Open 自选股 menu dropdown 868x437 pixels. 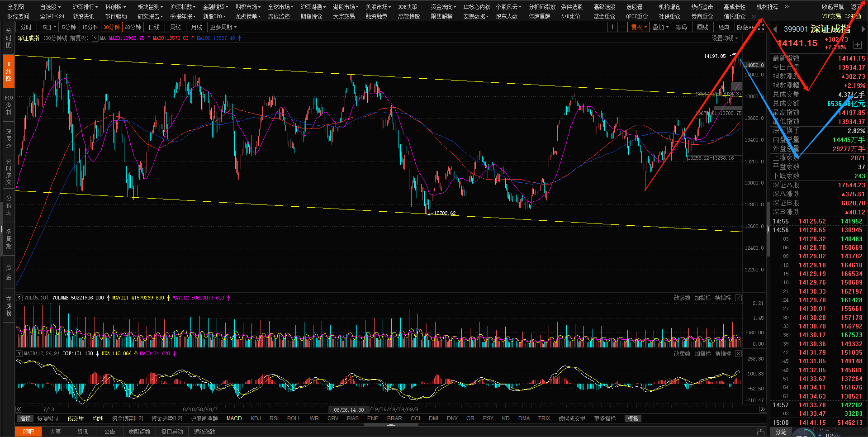50,7
